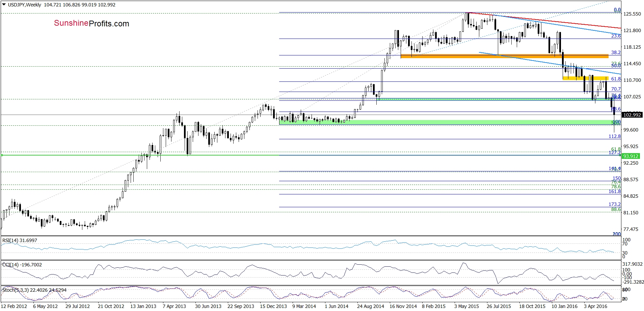Click the 13 Jan 2013 date label
This screenshot has height=311, width=644.
tap(143, 306)
